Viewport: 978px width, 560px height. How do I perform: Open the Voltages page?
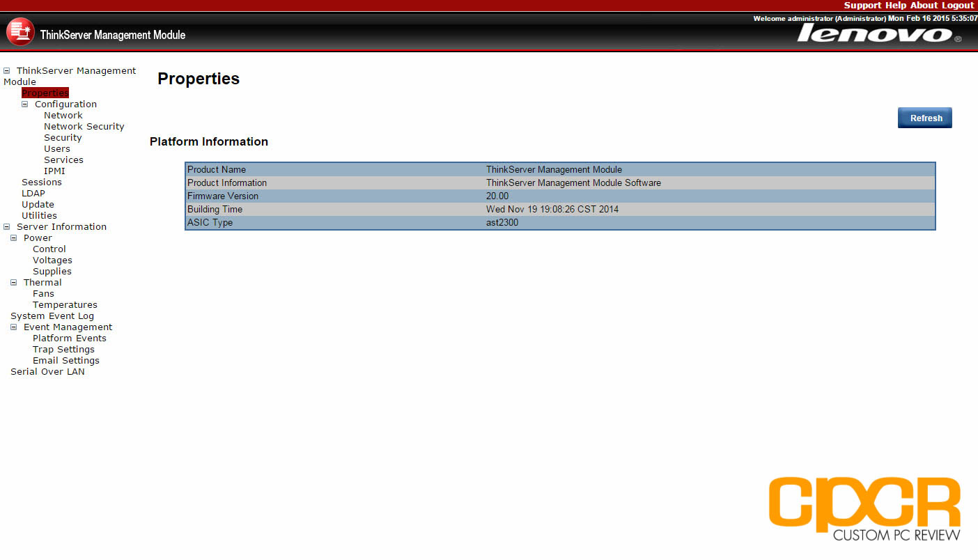(x=52, y=260)
